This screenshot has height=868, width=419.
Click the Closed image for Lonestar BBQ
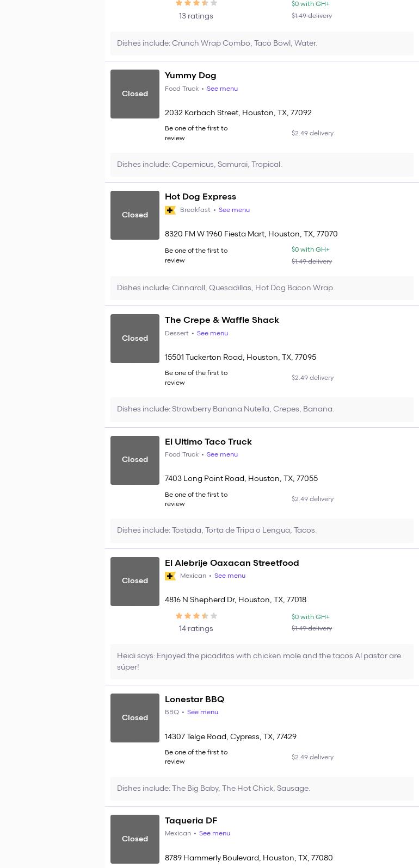coord(135,717)
